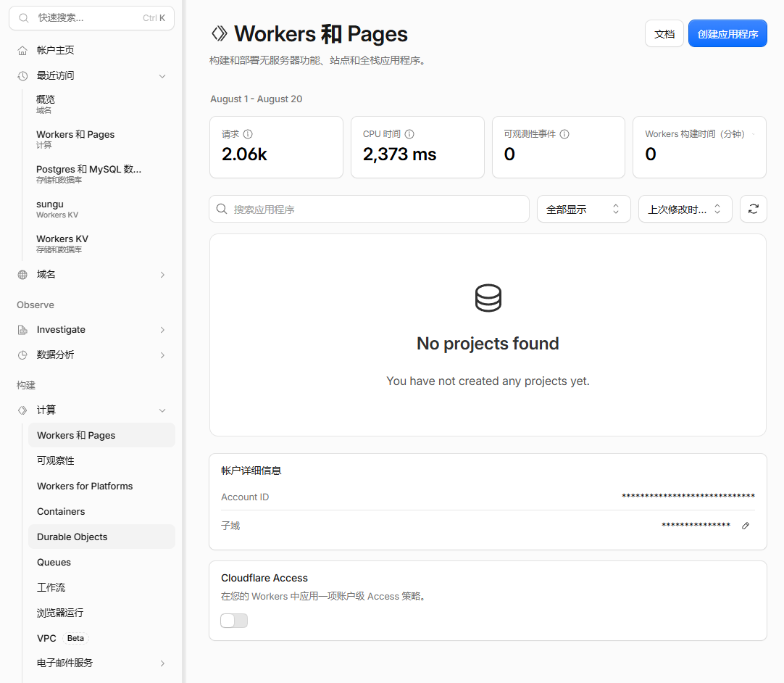Click the Workers 构建时间 stat card
The height and width of the screenshot is (683, 784).
click(x=699, y=147)
